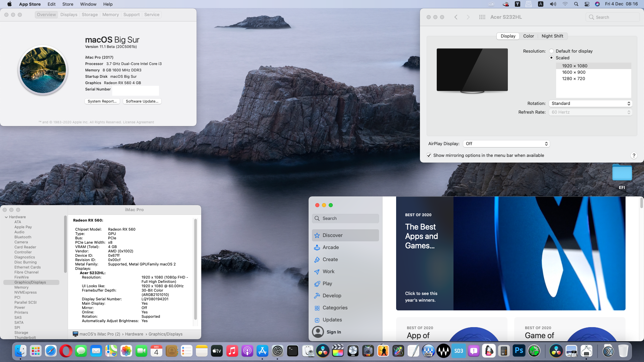Select 1920 × 1080 resolution
Image resolution: width=644 pixels, height=362 pixels.
[593, 66]
